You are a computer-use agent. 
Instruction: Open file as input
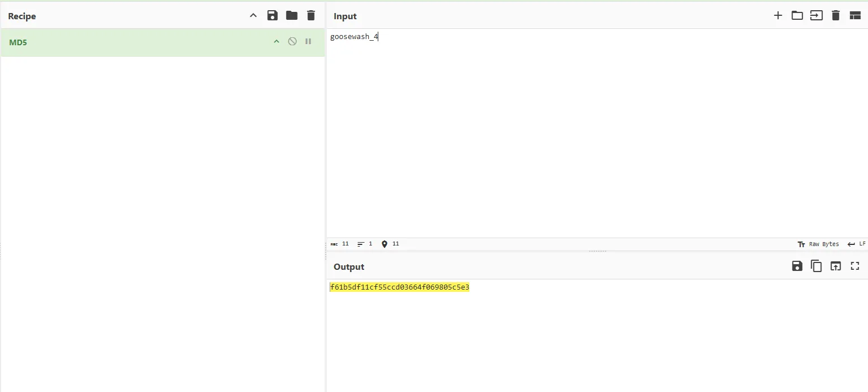coord(817,16)
